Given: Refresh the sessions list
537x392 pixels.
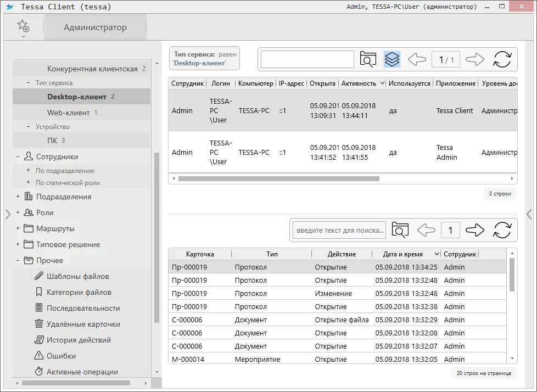Looking at the screenshot, I should tap(502, 60).
